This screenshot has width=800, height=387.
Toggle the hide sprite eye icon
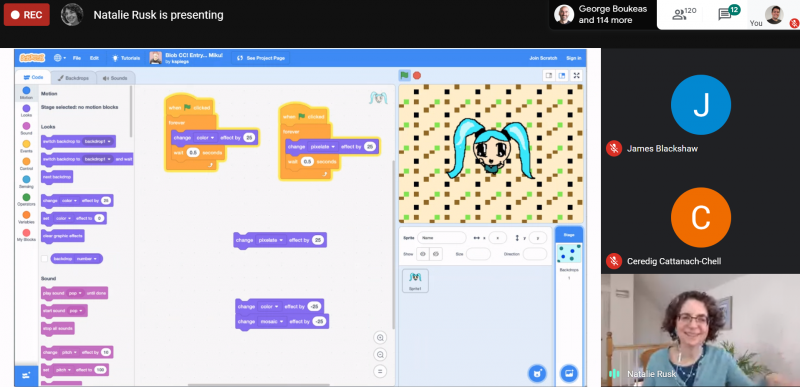pyautogui.click(x=436, y=253)
